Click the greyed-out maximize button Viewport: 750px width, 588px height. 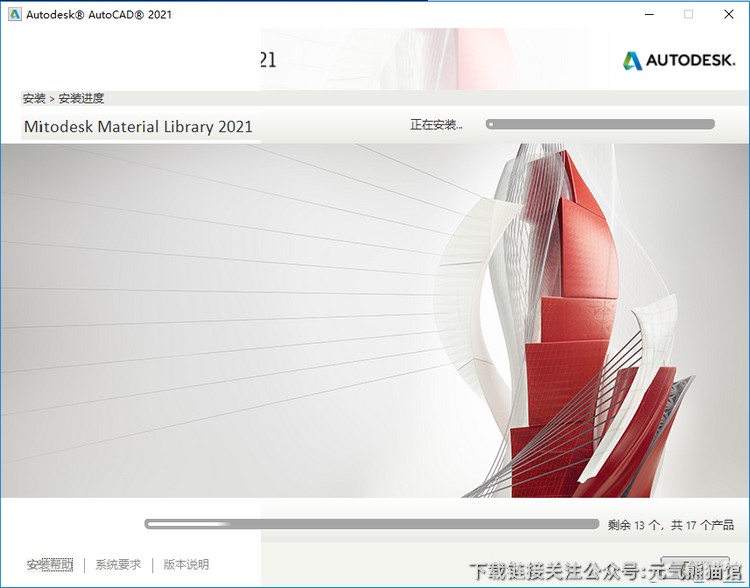[x=688, y=14]
